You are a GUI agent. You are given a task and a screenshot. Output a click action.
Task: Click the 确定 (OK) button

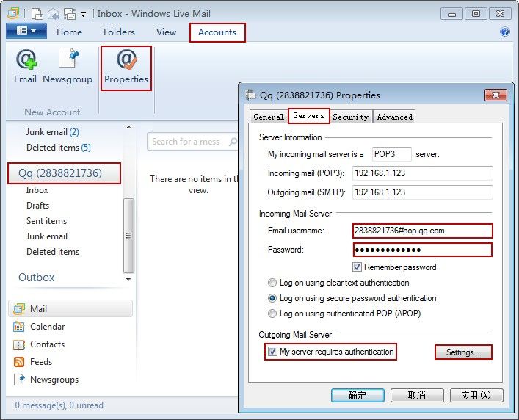click(x=358, y=395)
